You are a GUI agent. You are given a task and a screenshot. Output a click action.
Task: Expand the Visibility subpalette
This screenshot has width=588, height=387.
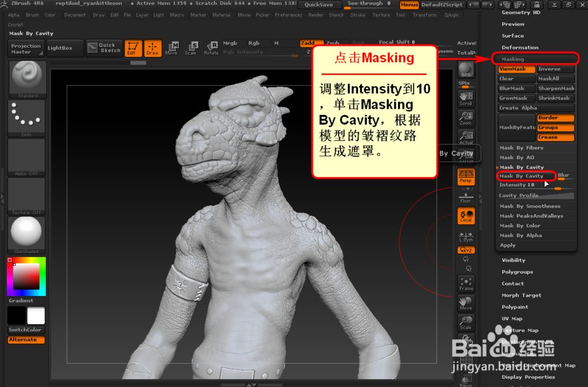513,260
